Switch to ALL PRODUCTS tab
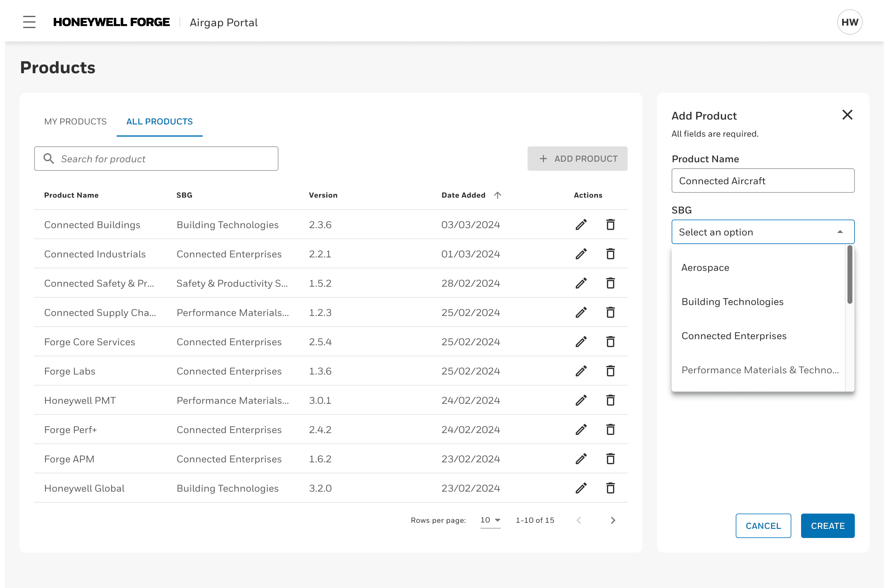This screenshot has width=889, height=588. (160, 121)
